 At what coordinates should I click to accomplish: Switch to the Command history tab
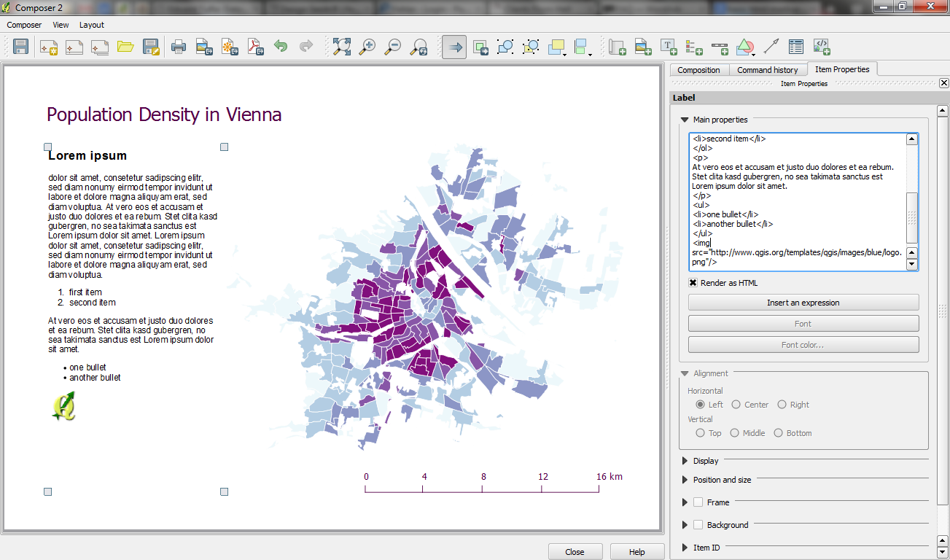pos(767,70)
